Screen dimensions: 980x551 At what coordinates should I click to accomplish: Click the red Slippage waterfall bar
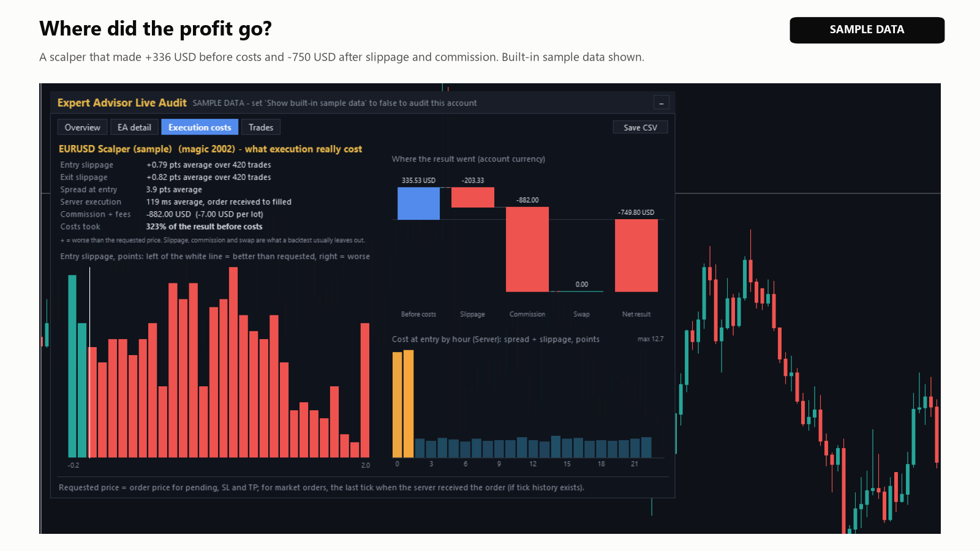[x=473, y=197]
